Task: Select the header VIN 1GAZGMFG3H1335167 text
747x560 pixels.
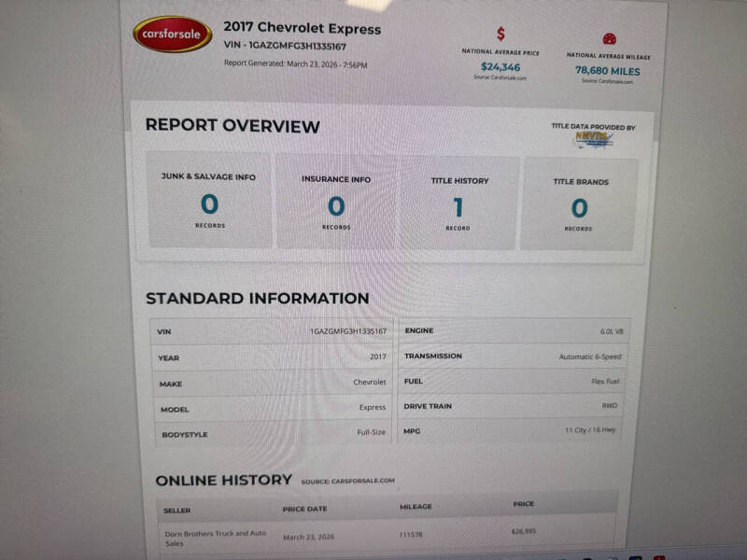Action: click(x=285, y=46)
